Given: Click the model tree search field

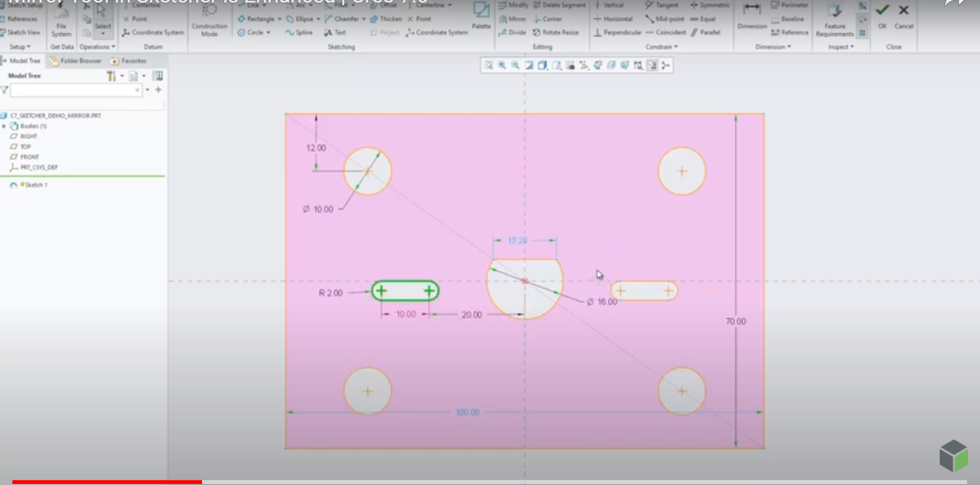Looking at the screenshot, I should tap(72, 90).
